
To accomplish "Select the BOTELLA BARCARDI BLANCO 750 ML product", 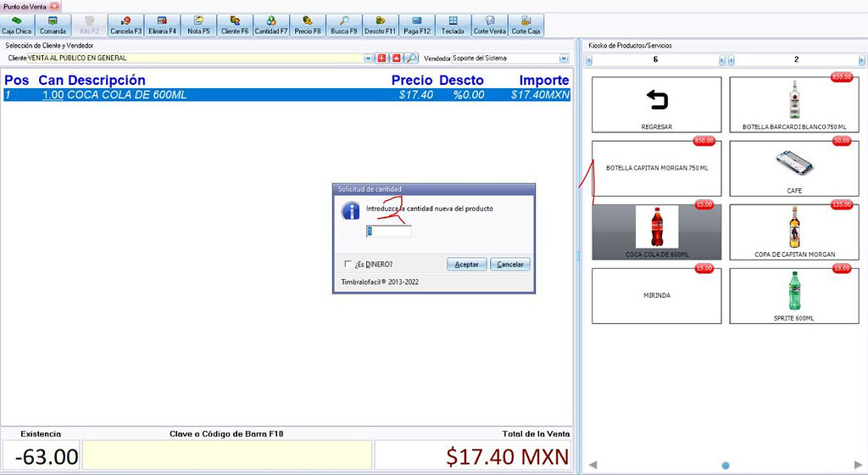I will pos(794,104).
